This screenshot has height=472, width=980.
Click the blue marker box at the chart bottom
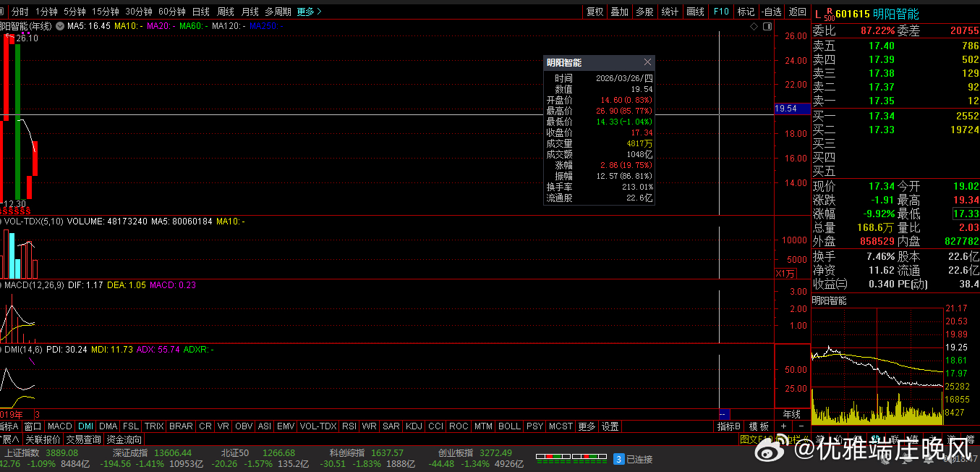click(x=724, y=414)
